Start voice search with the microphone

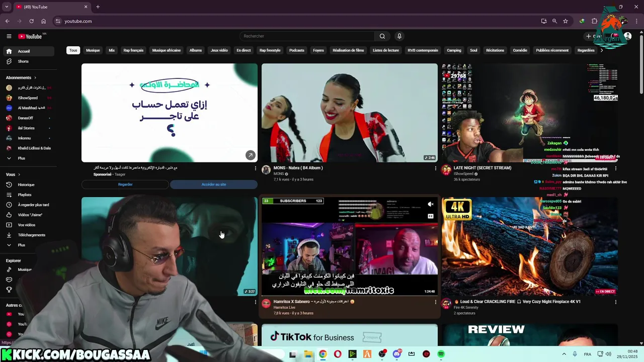399,36
